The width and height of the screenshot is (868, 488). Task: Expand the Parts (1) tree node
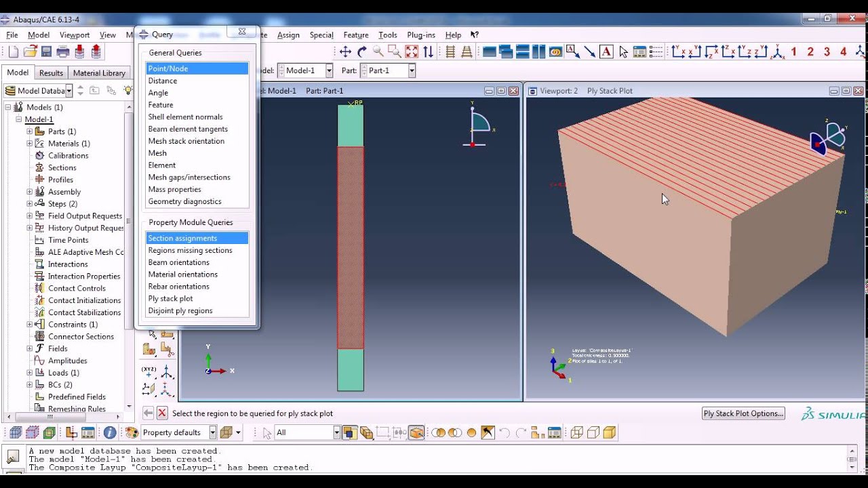coord(30,131)
